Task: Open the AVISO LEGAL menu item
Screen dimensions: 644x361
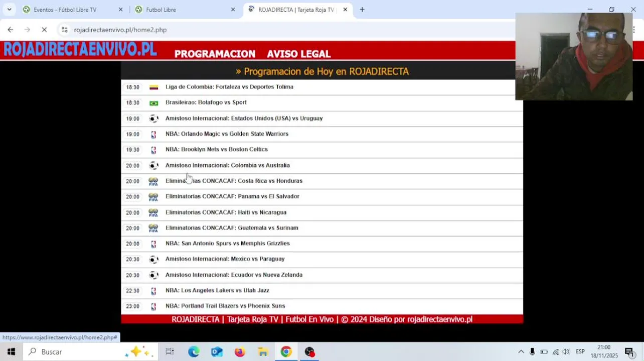Action: (x=298, y=54)
